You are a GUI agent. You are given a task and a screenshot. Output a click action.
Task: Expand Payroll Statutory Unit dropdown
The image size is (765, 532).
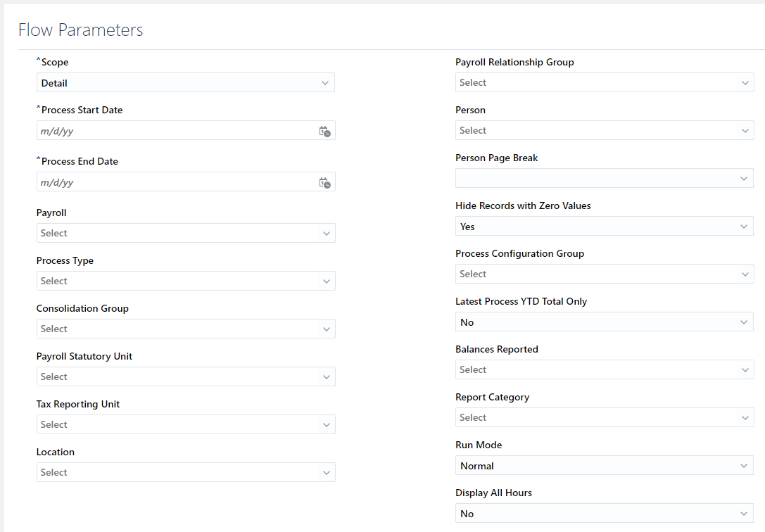pos(185,376)
